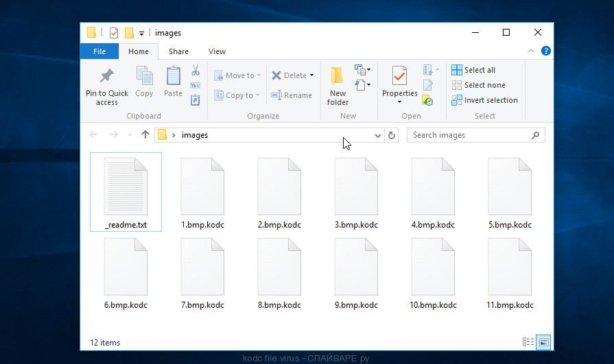Select file 7.bmp.kodc
The width and height of the screenshot is (614, 364).
click(202, 273)
